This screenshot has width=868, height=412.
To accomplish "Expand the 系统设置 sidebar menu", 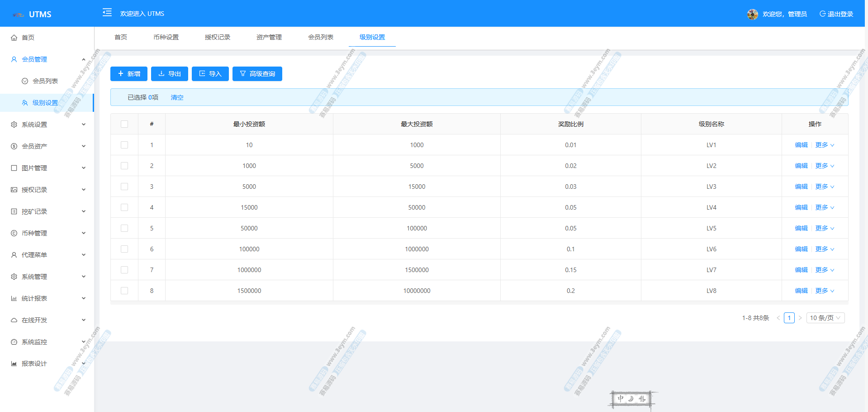I will point(47,125).
